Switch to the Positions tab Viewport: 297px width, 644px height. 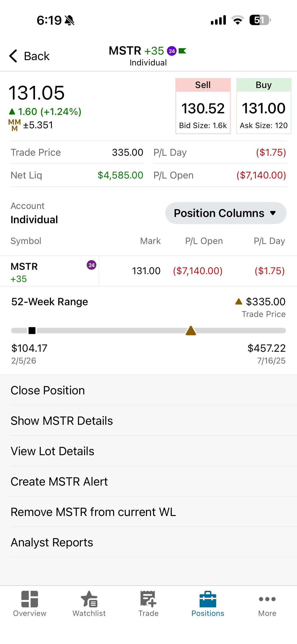(x=207, y=603)
